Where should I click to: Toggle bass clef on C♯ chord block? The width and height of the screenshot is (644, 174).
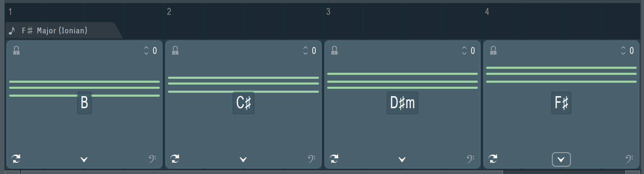point(311,159)
